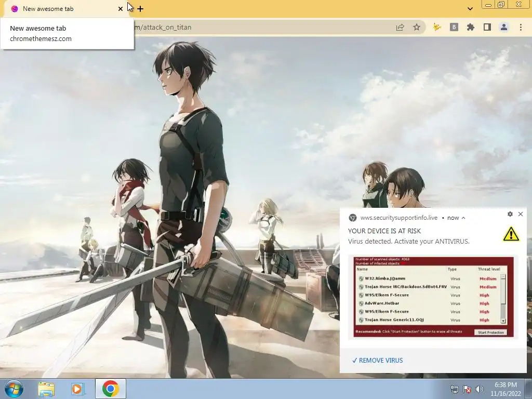
Task: Click chromethemesz.com in the tab tooltip
Action: (41, 38)
